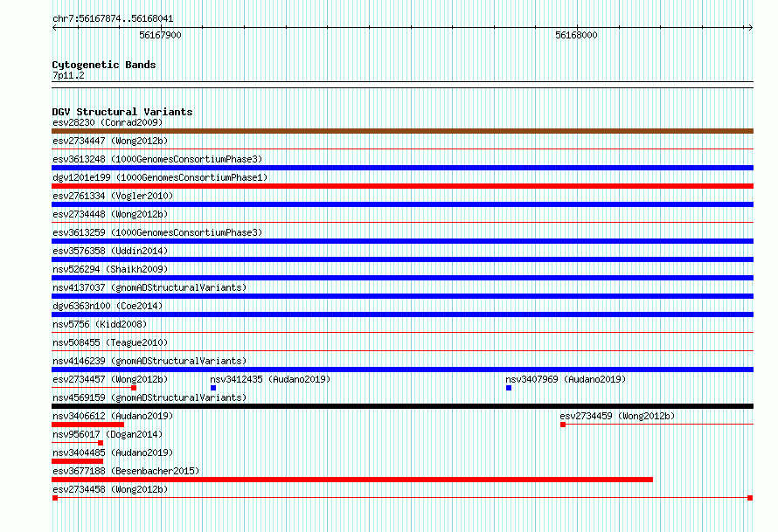Open nsv3412435 (Audano2019) variant label
778x532 pixels.
(270, 379)
